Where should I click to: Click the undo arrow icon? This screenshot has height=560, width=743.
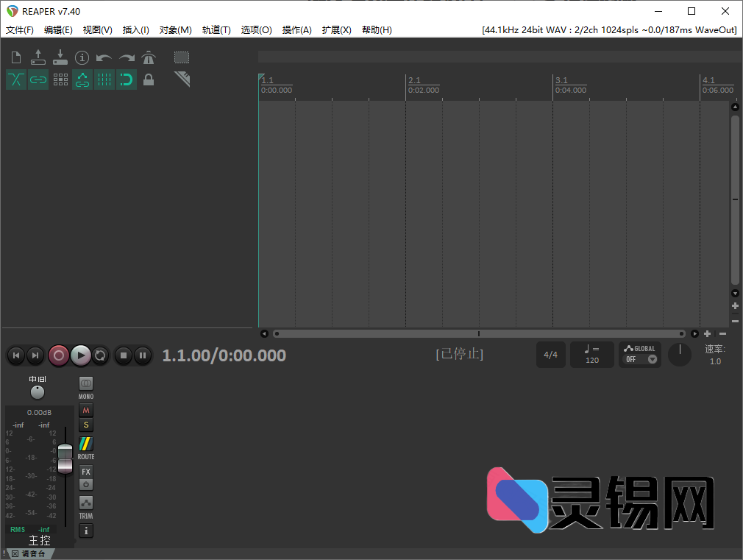pos(104,57)
